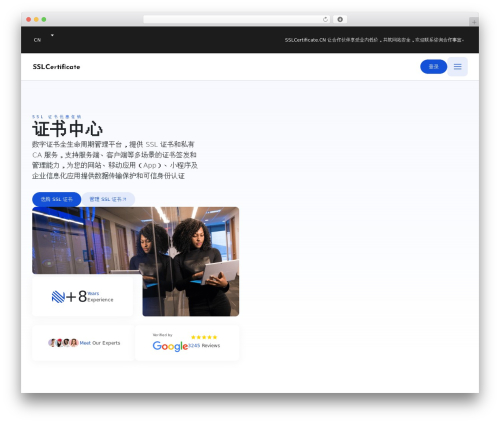
Task: Click the Meet Our Experts link
Action: 100,343
